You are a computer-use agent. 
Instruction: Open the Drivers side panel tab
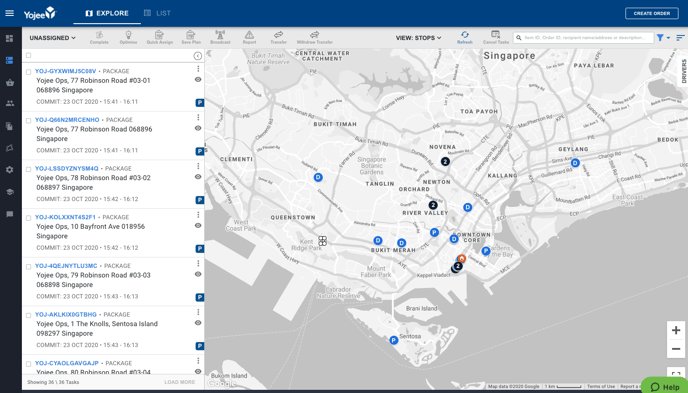pos(683,71)
